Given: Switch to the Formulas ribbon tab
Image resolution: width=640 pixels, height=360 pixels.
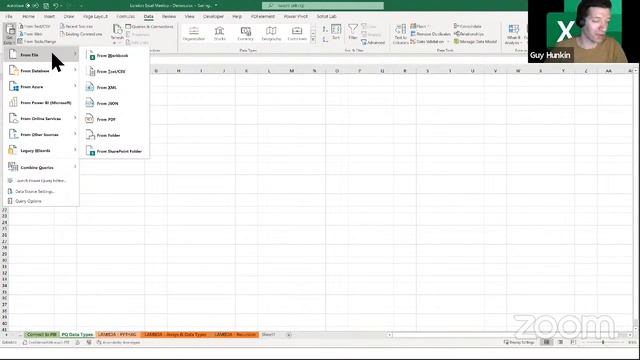Looking at the screenshot, I should tap(125, 16).
